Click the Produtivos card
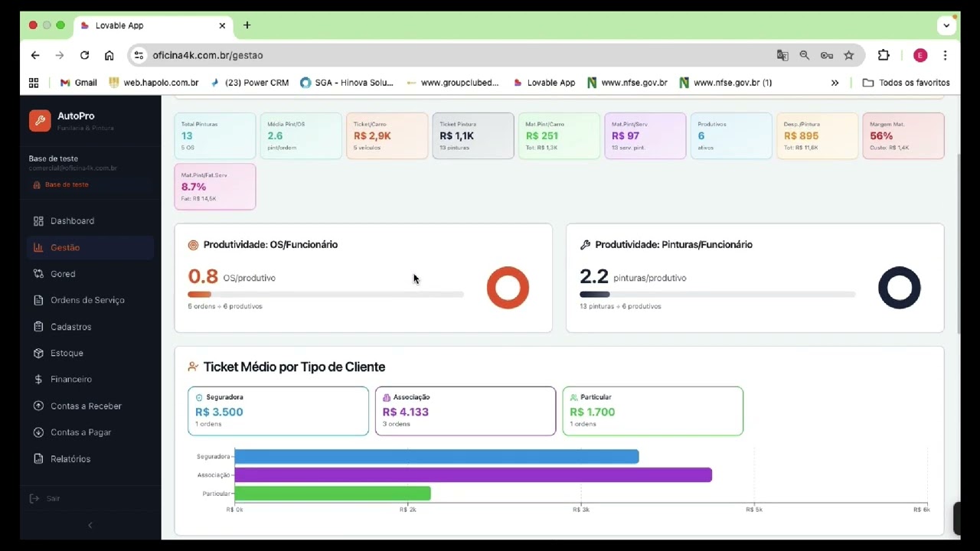Image resolution: width=980 pixels, height=551 pixels. (x=731, y=135)
